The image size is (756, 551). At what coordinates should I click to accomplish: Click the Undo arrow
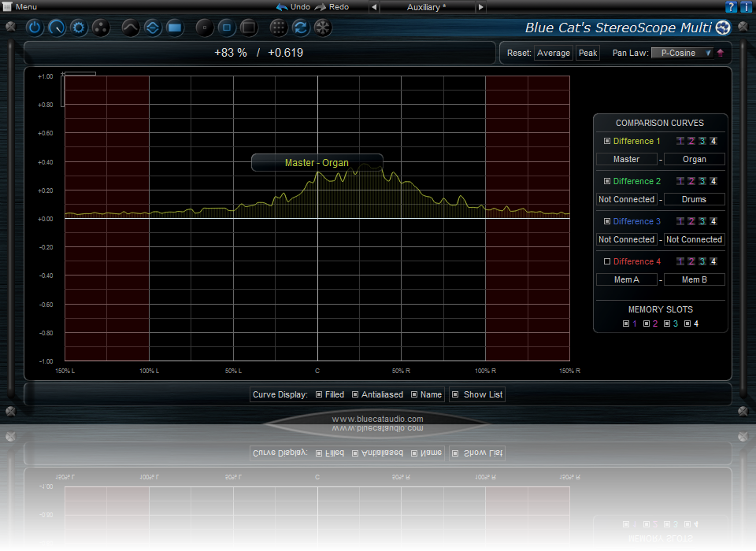coord(282,7)
